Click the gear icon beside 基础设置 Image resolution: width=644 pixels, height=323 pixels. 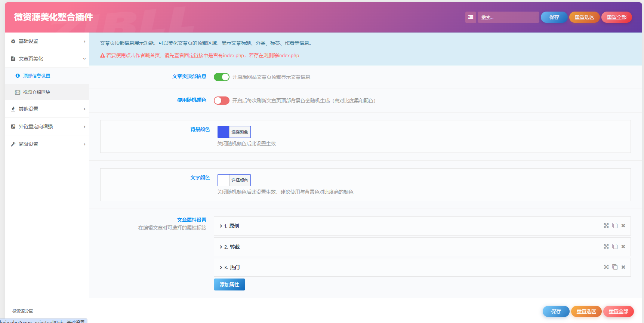click(x=13, y=41)
